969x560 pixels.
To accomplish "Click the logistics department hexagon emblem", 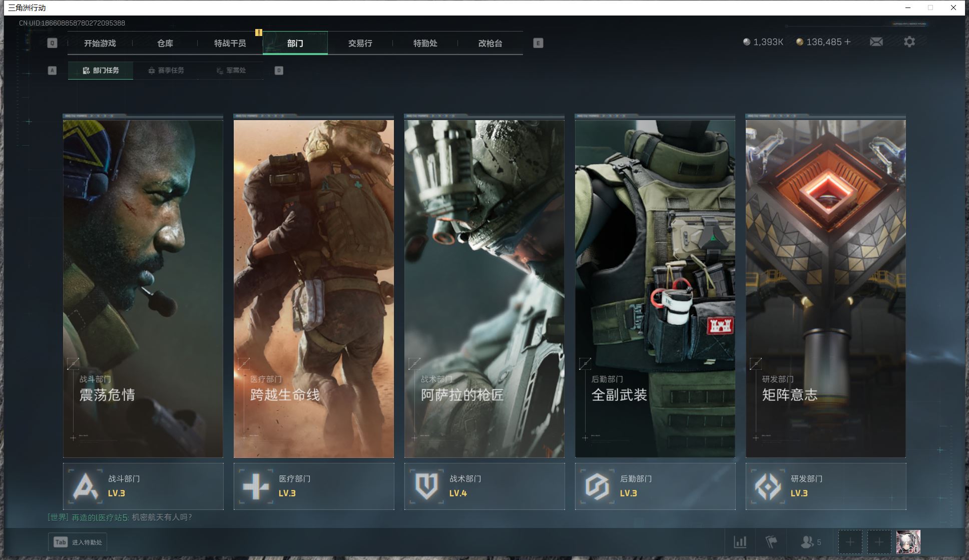I will (597, 486).
